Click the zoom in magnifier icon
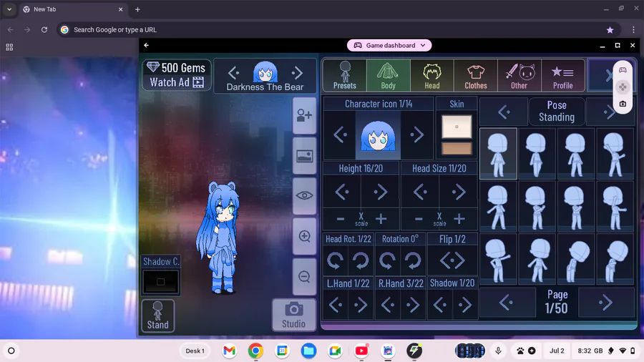Image resolution: width=644 pixels, height=362 pixels. tap(304, 236)
